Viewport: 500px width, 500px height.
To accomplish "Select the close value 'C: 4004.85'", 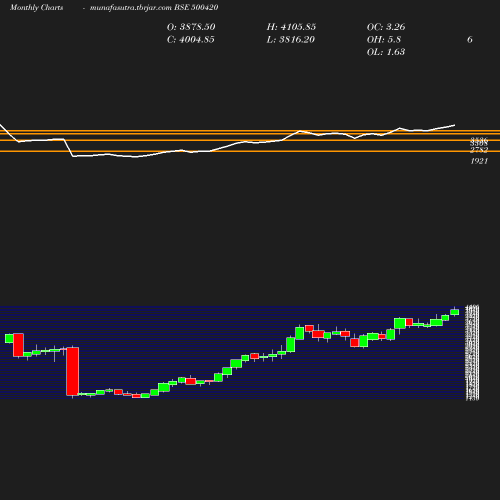I will coord(191,40).
